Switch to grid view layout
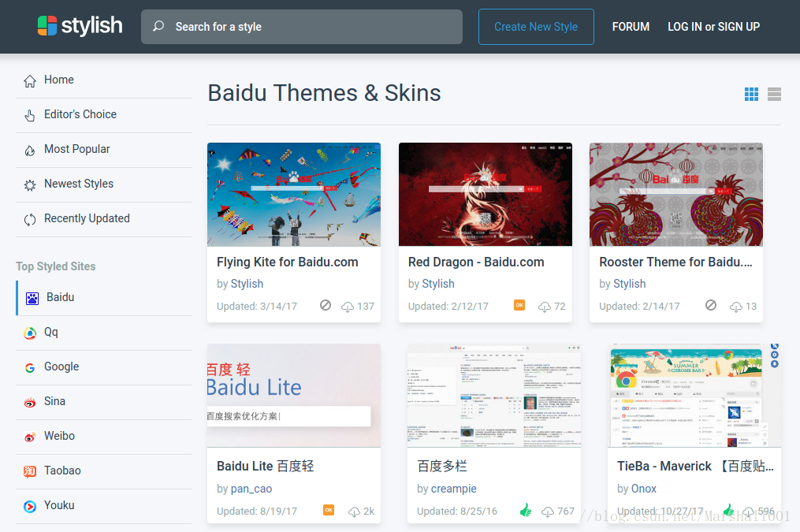800x532 pixels. [x=751, y=94]
